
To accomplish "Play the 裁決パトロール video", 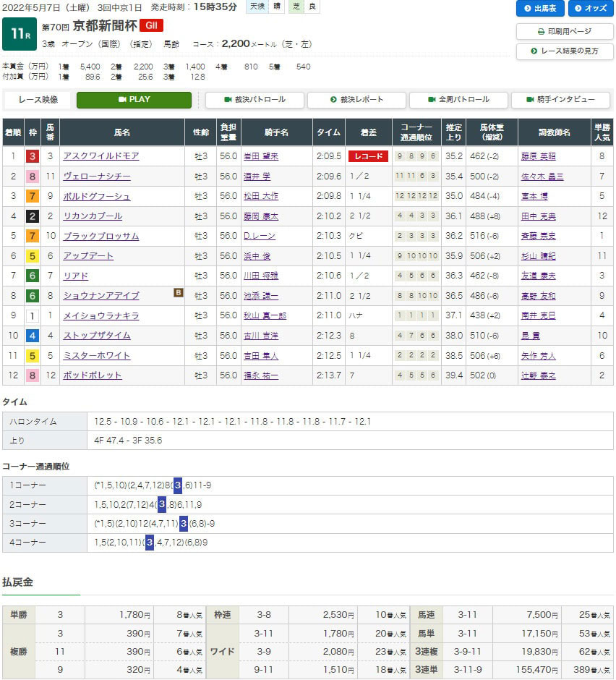I will tap(254, 100).
